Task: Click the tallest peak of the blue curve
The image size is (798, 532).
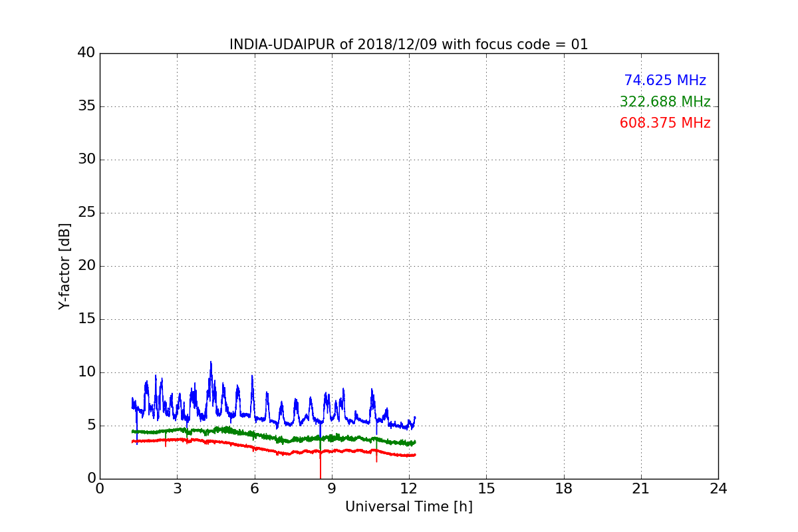Action: [x=211, y=362]
